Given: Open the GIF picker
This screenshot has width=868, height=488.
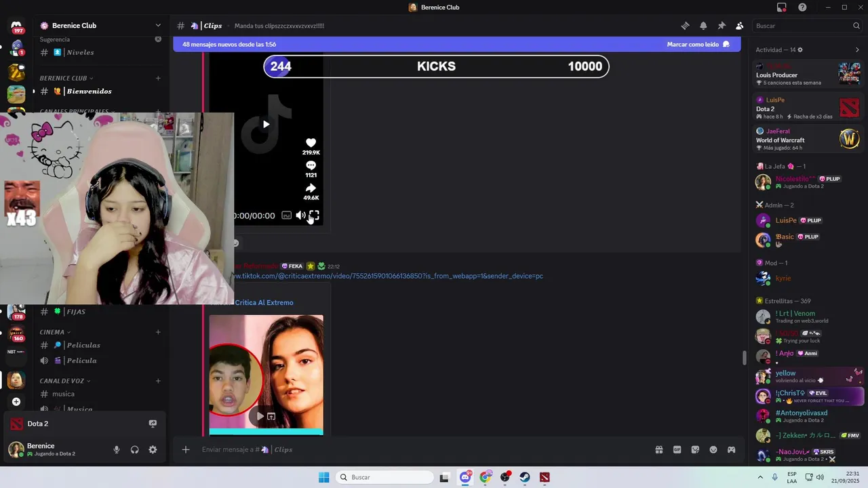Looking at the screenshot, I should tap(677, 449).
